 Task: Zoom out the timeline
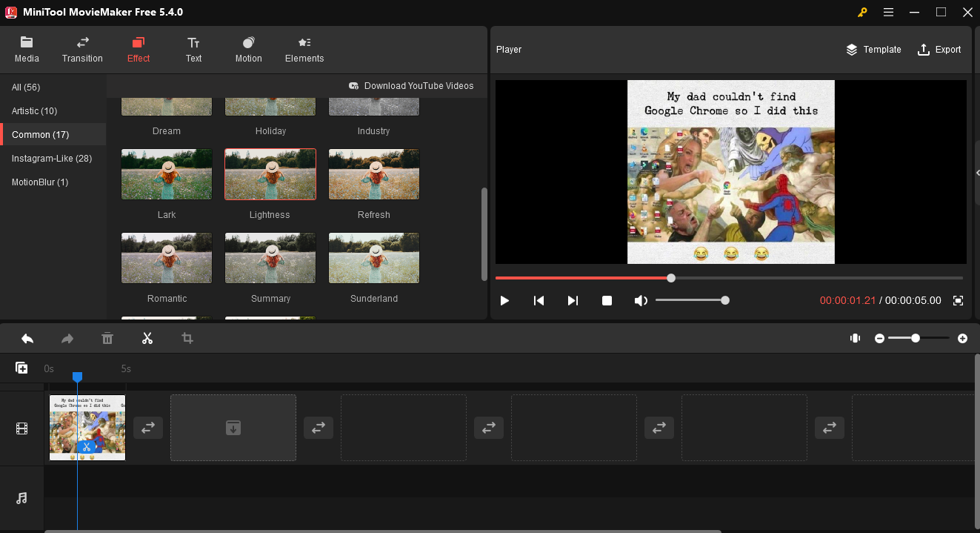(879, 338)
